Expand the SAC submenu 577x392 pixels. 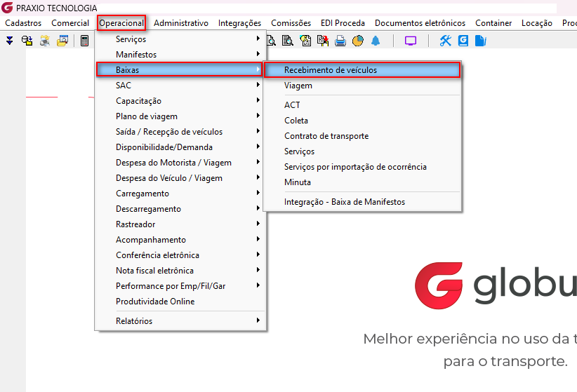point(180,86)
